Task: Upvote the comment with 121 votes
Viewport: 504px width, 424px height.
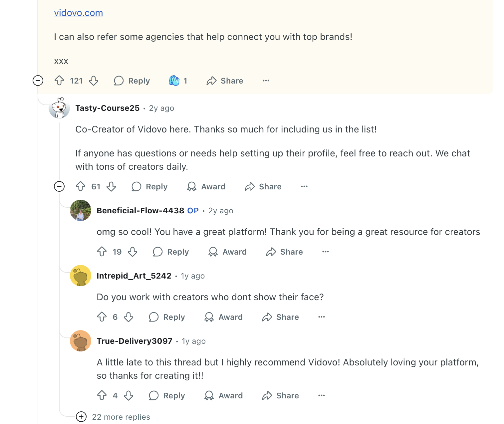Action: click(59, 81)
